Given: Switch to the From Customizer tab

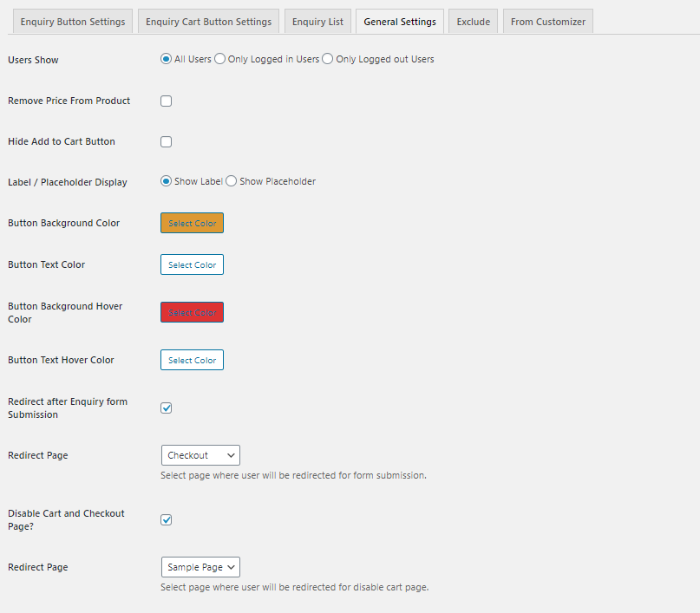Looking at the screenshot, I should point(547,20).
